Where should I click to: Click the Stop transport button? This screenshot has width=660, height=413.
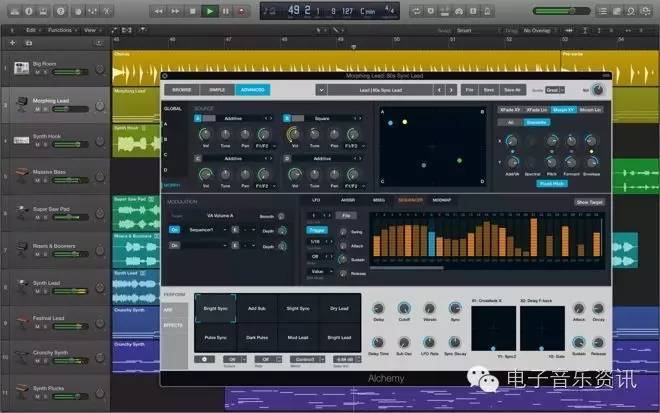pyautogui.click(x=193, y=11)
